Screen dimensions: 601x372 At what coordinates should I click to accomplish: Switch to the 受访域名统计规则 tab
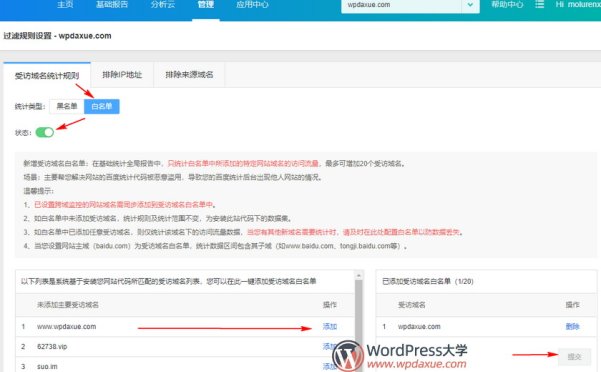point(47,75)
